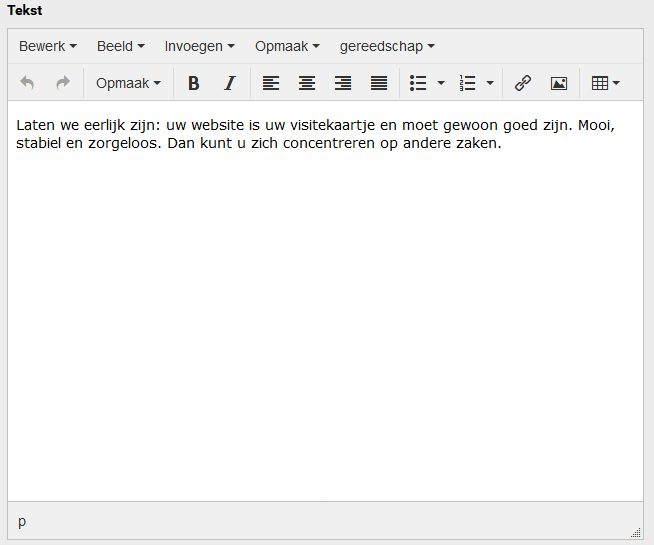Insert a numbered list
The image size is (654, 545).
coord(467,83)
